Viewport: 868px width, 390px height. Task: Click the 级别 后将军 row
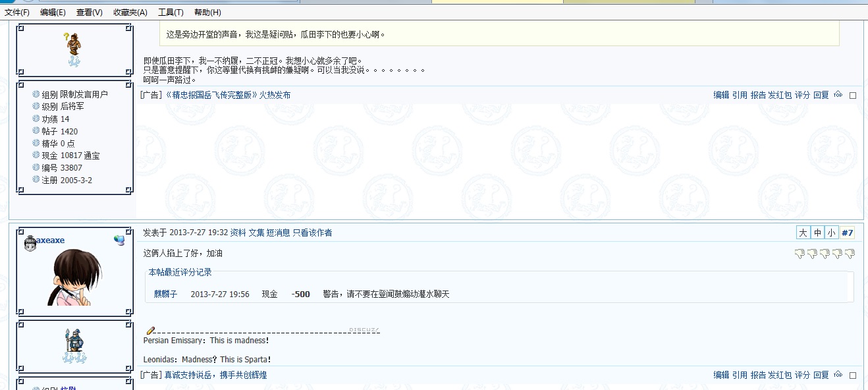pos(58,106)
